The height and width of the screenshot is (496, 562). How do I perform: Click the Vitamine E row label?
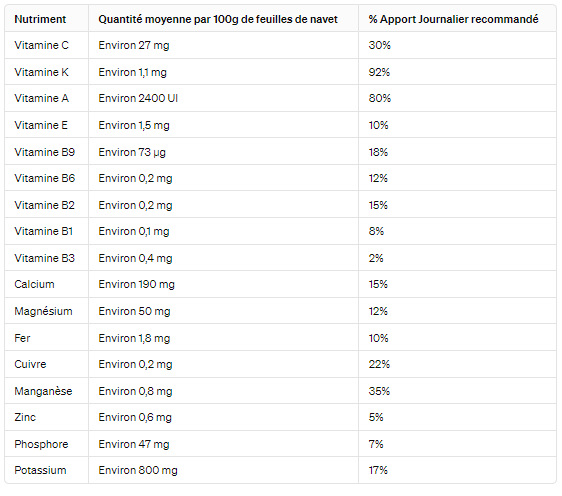click(41, 125)
